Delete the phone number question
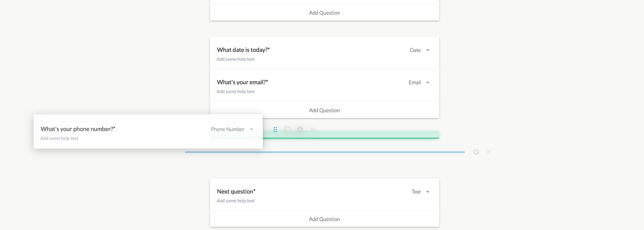 pos(312,129)
